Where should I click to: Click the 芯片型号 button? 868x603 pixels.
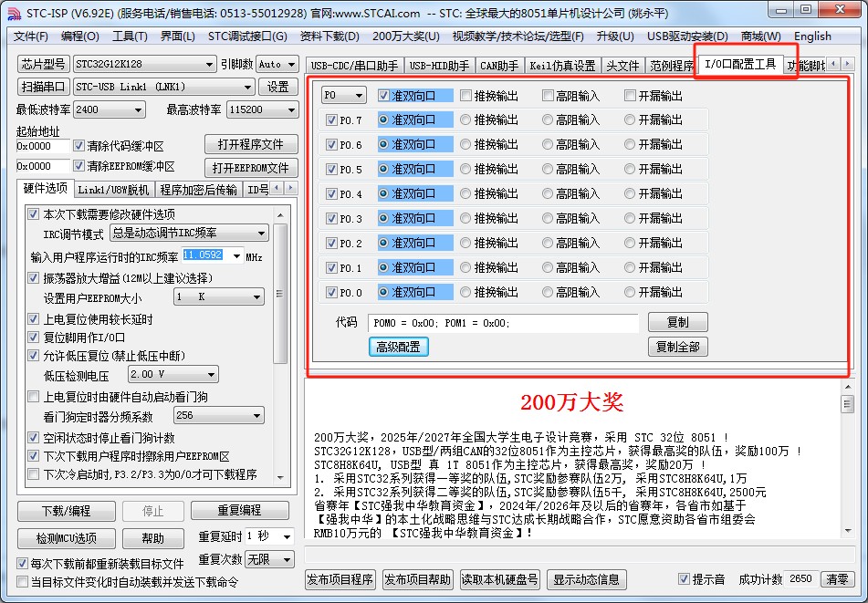[43, 64]
